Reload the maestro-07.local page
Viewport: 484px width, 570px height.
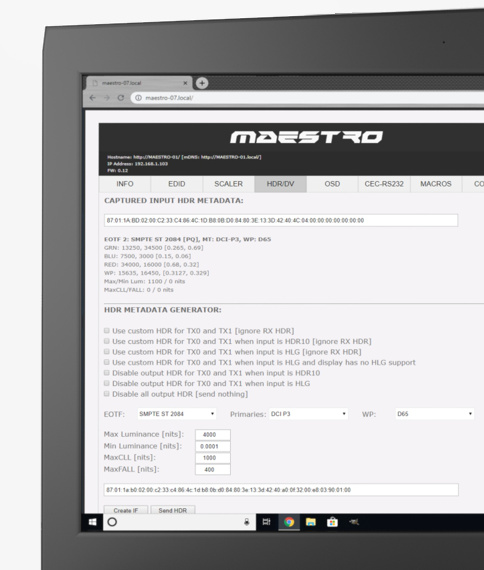tap(121, 98)
